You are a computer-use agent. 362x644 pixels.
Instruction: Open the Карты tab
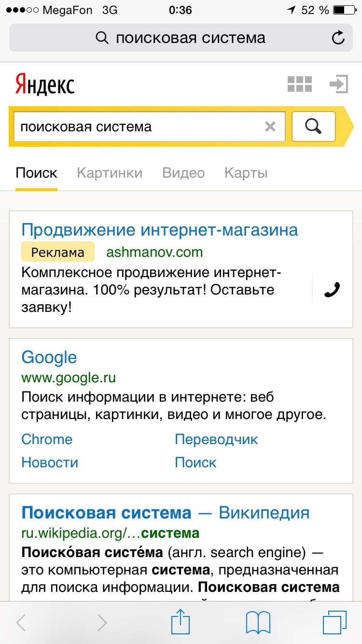(246, 173)
